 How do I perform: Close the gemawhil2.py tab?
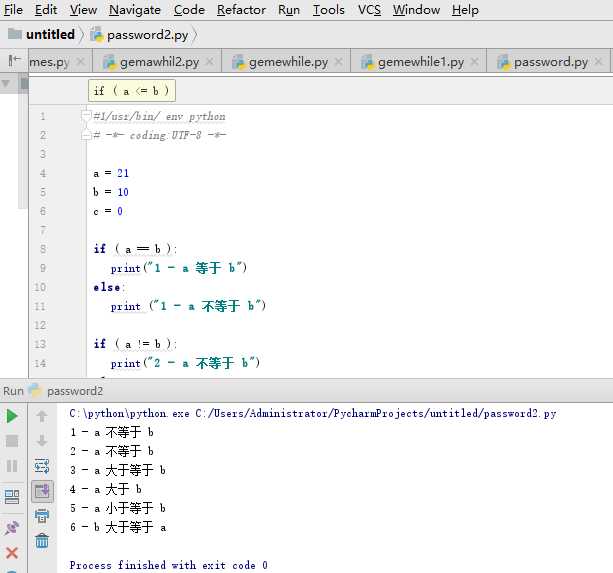tap(210, 61)
